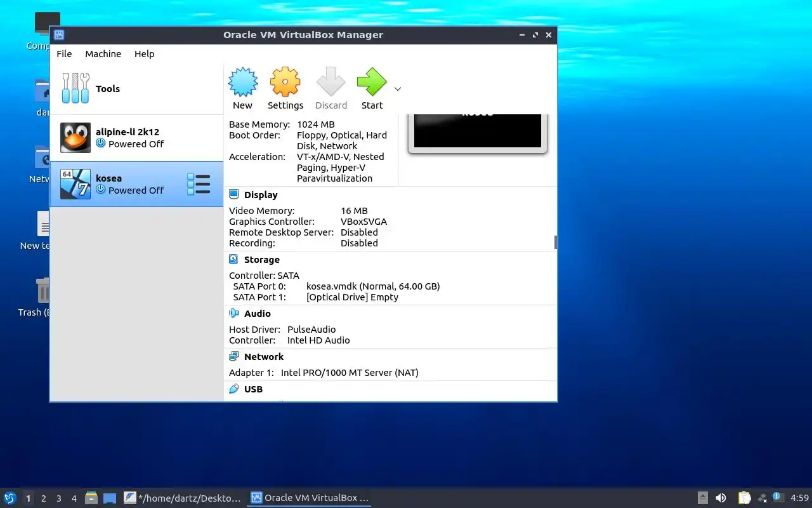812x508 pixels.
Task: Click the 4:59 taskbar clock
Action: [x=799, y=498]
